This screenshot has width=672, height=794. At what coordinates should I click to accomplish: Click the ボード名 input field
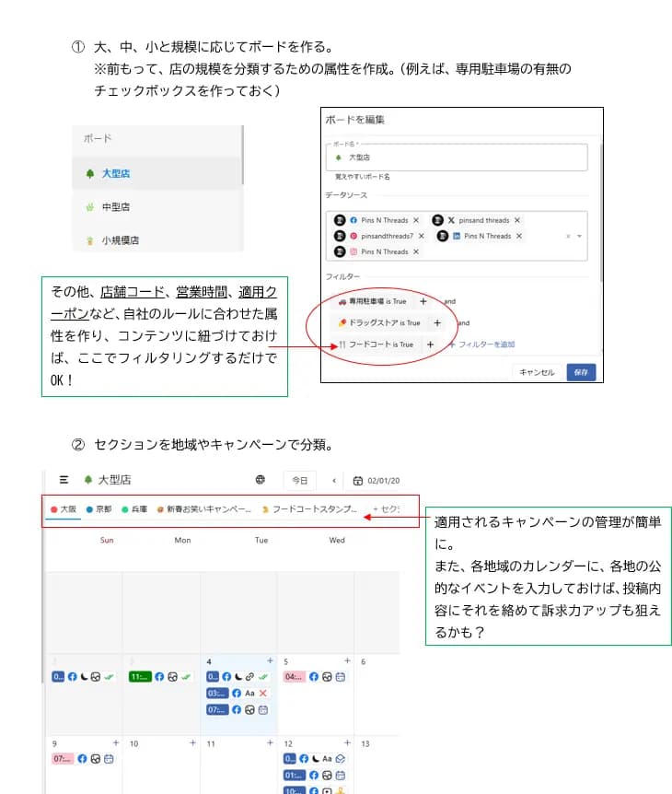[x=457, y=158]
